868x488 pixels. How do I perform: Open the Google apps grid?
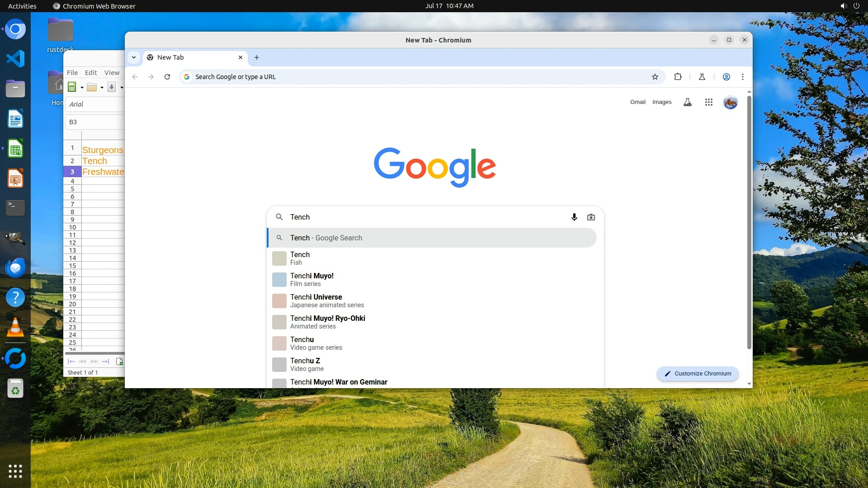[x=708, y=103]
